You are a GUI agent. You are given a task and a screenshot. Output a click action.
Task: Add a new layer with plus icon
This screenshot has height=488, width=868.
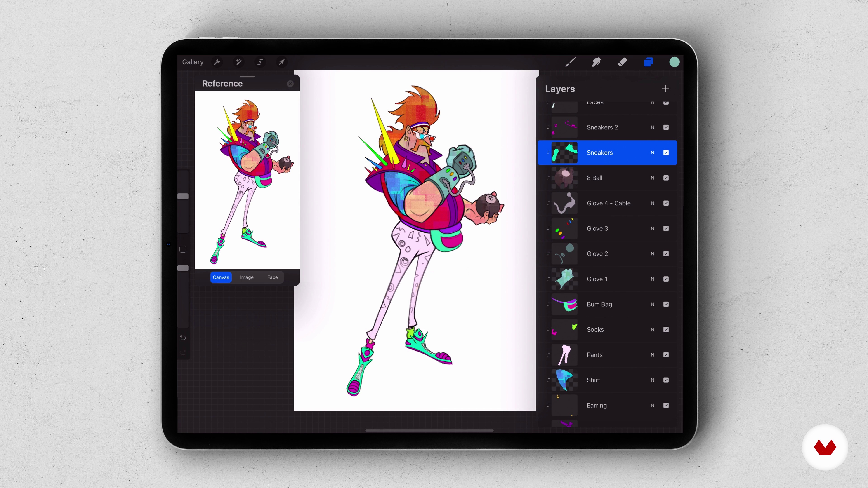tap(665, 89)
